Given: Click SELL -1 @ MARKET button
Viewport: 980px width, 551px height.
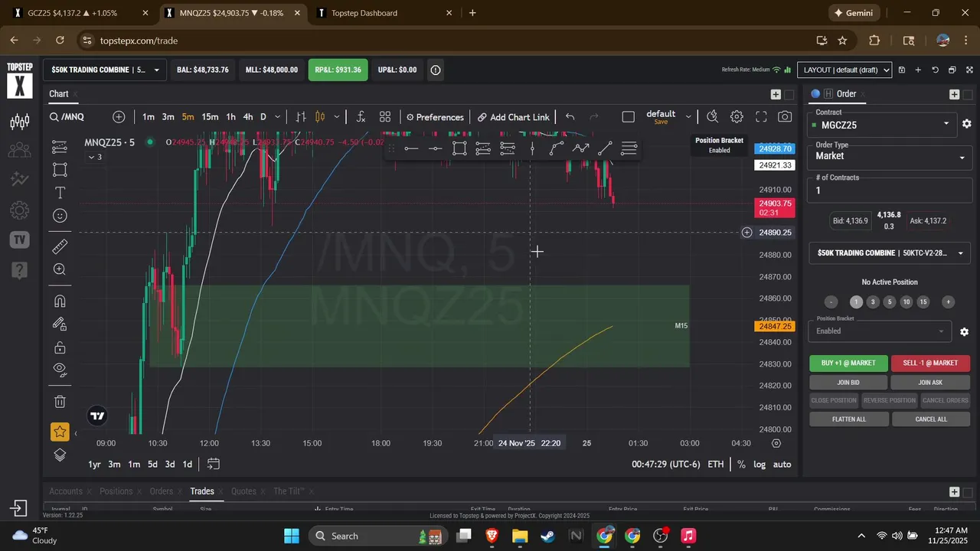Looking at the screenshot, I should click(x=930, y=364).
